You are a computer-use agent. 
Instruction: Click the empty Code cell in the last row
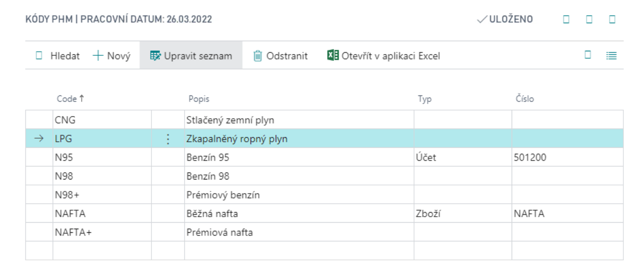tap(102, 251)
